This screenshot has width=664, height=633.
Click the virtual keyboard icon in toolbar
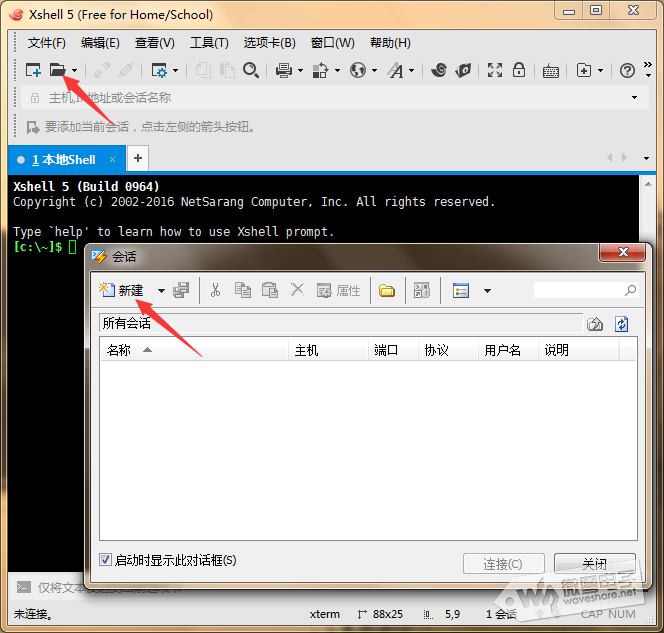pos(551,70)
